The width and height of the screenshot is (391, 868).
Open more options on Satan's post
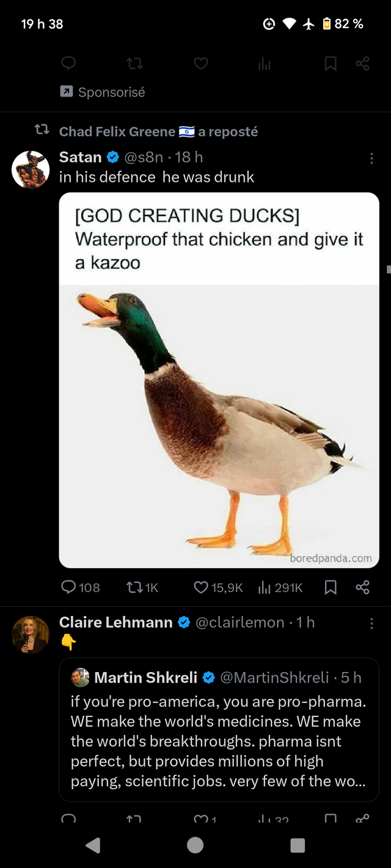click(371, 158)
